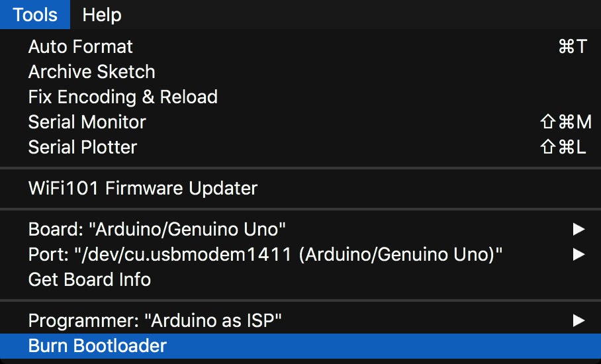Choose Archive Sketch from the menu
The height and width of the screenshot is (364, 601).
click(x=91, y=71)
